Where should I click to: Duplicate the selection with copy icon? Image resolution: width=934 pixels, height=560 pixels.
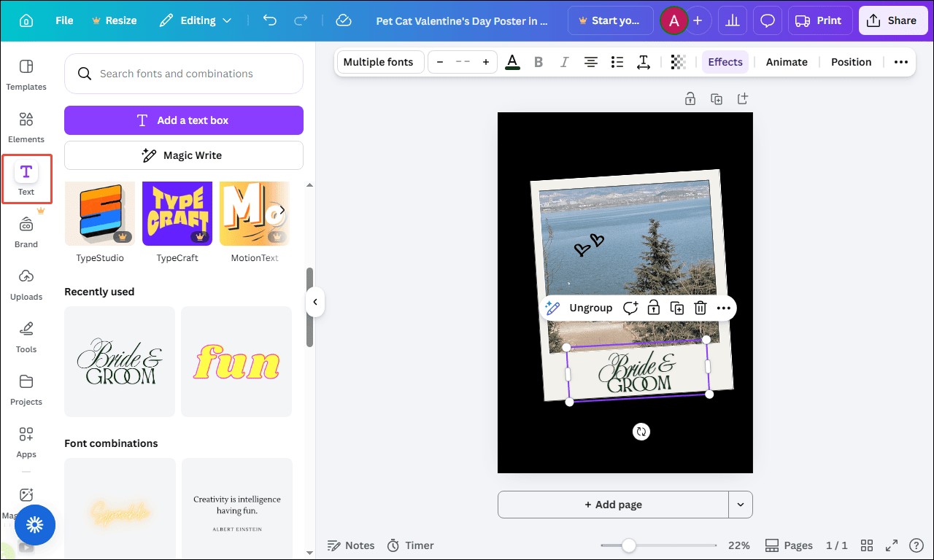(676, 308)
